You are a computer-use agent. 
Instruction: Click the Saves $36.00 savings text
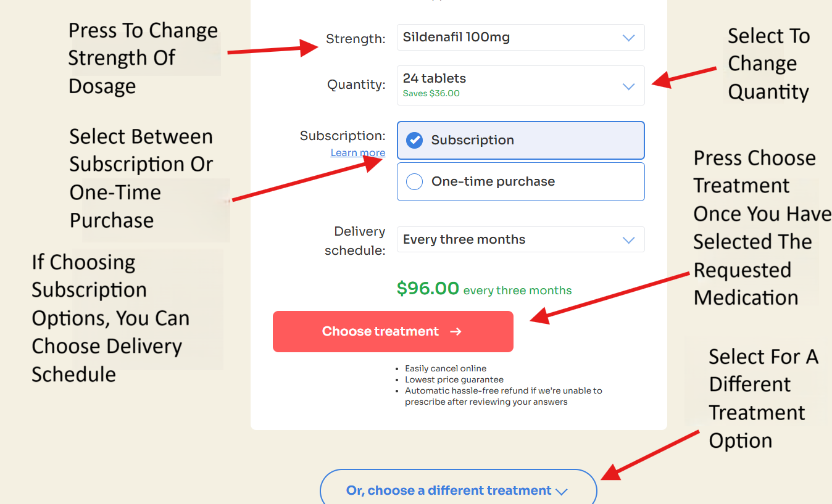coord(431,94)
